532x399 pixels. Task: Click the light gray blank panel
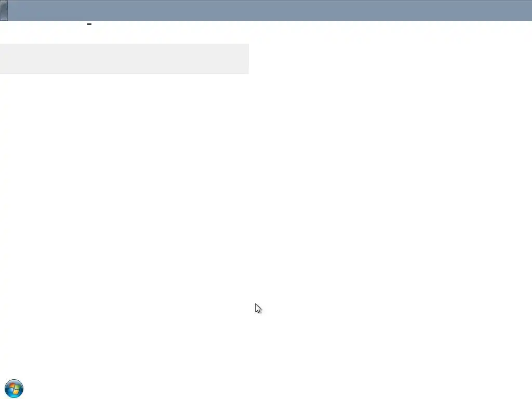coord(124,59)
